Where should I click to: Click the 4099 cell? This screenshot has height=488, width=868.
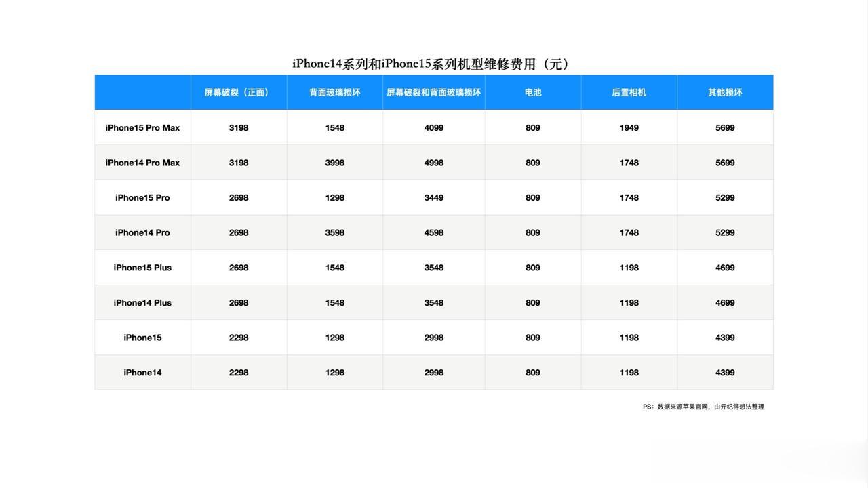click(x=434, y=127)
